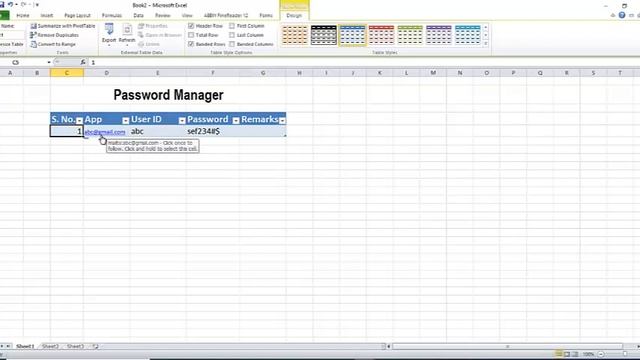Click the Export table data icon
This screenshot has height=360, width=640.
click(x=109, y=29)
